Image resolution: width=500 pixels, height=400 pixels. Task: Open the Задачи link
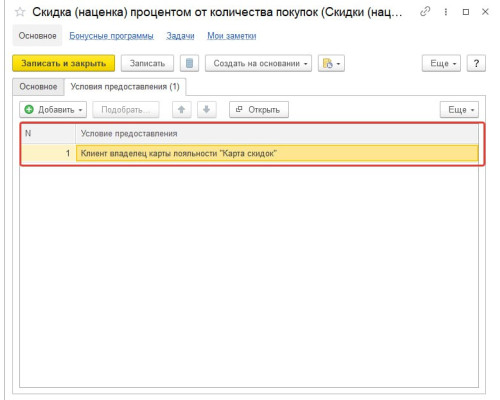tap(180, 36)
